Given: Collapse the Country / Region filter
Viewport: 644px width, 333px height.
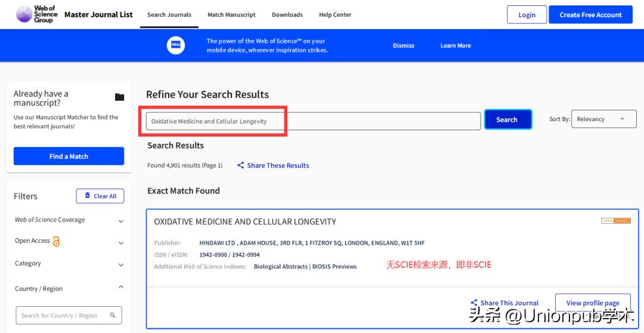Looking at the screenshot, I should 120,287.
